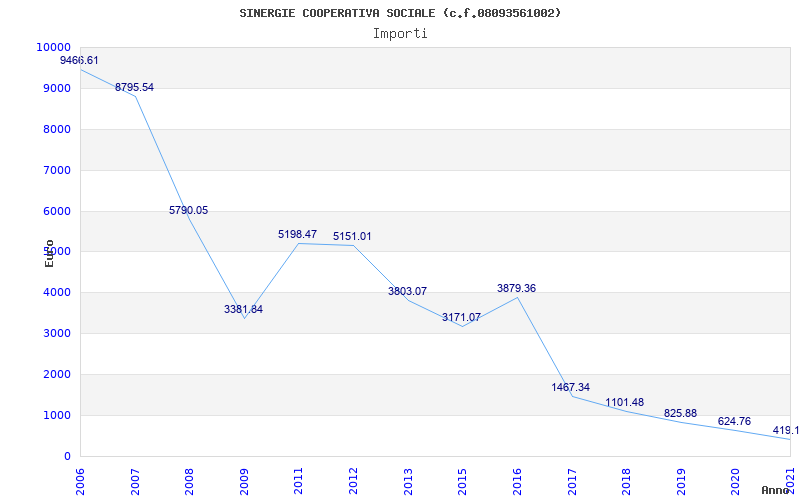
Task: Click the 3381.84 data point label
Action: coord(243,310)
